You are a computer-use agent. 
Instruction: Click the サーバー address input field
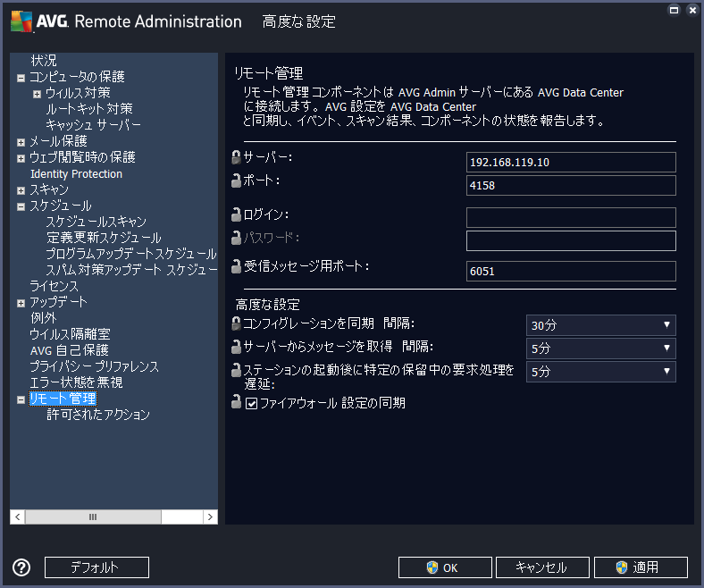[571, 162]
